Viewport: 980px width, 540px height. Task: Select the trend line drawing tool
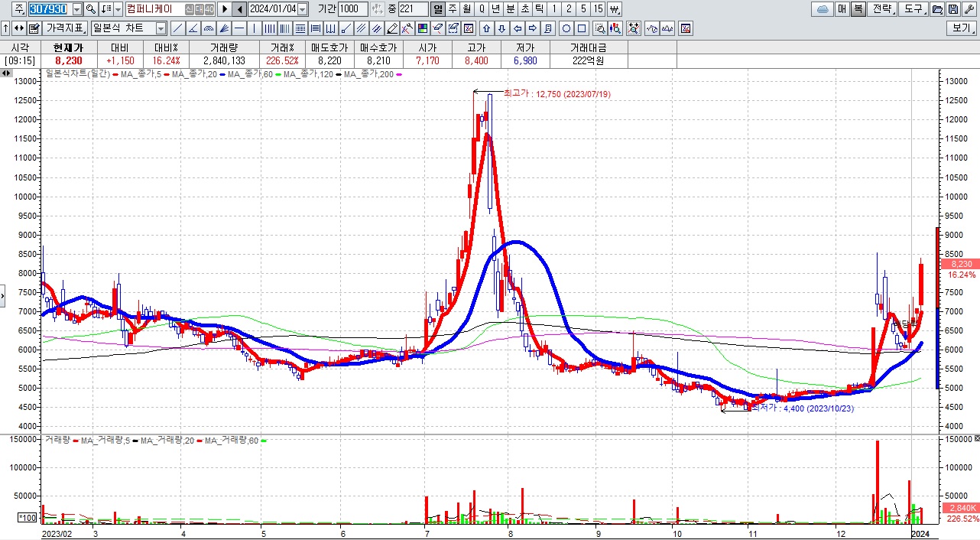177,28
